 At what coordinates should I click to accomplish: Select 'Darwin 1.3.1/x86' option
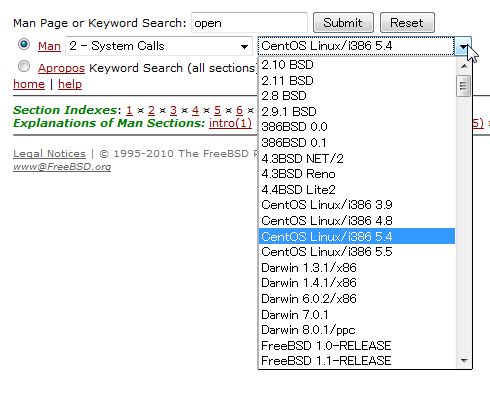357,267
